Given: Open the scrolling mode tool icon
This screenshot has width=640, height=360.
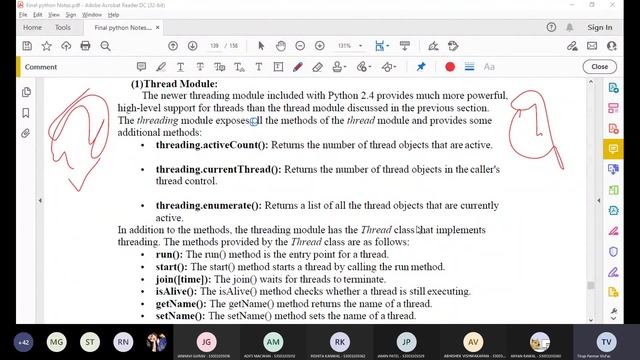Looking at the screenshot, I should coord(405,46).
